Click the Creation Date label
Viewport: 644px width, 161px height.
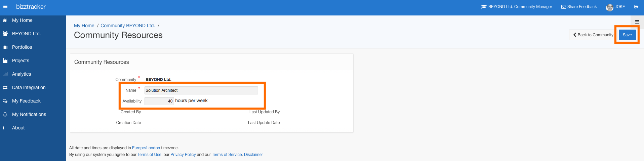128,123
